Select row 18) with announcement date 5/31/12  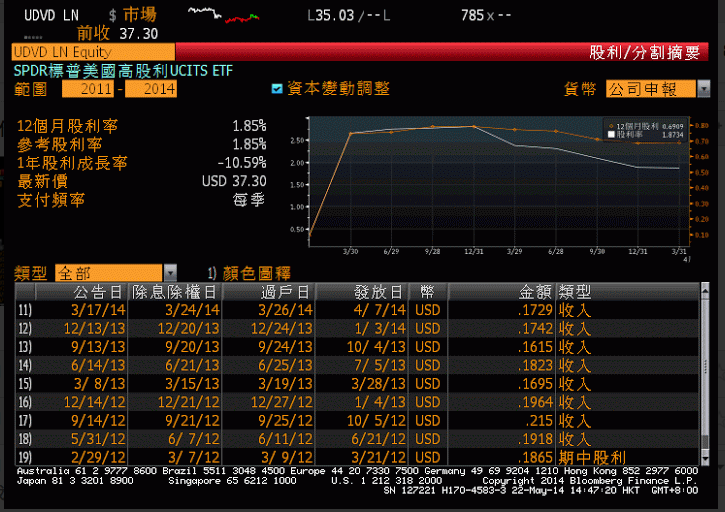(357, 439)
